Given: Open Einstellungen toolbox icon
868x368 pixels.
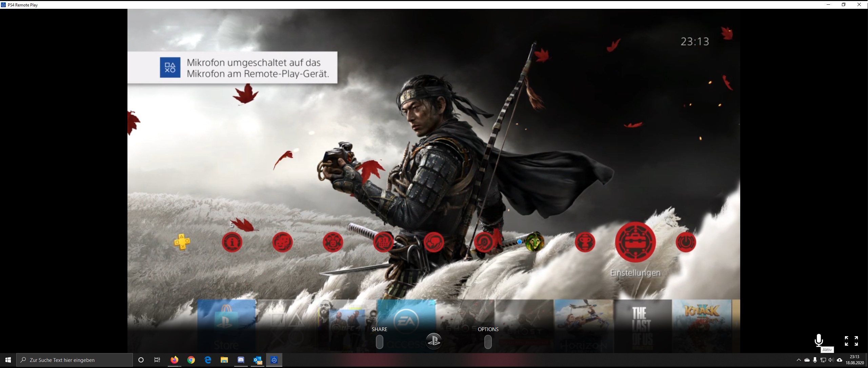Looking at the screenshot, I should coord(635,242).
